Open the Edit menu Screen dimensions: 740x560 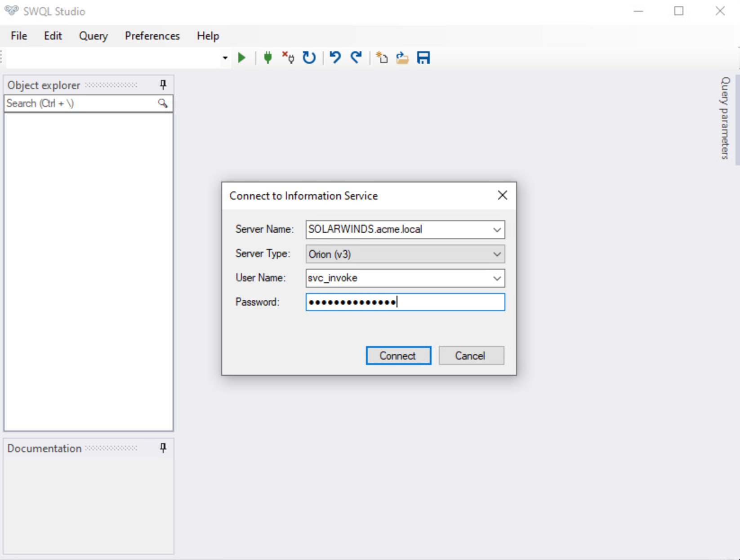tap(53, 36)
